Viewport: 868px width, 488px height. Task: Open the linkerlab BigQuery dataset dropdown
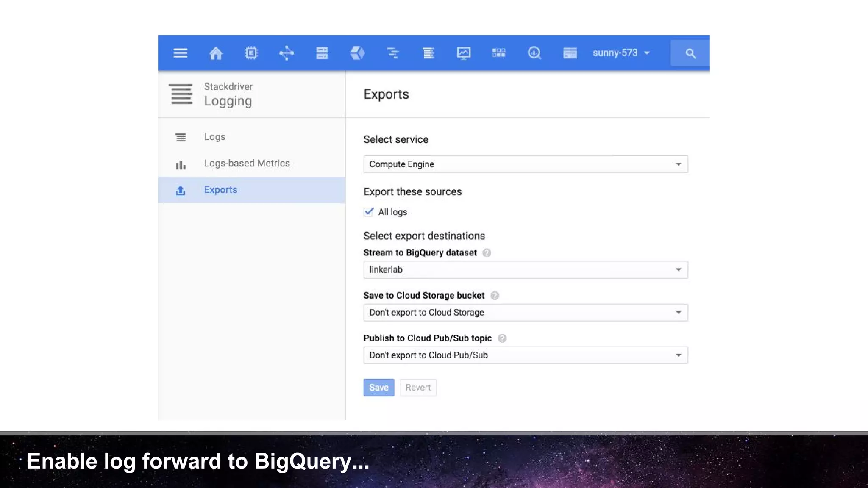pyautogui.click(x=525, y=270)
